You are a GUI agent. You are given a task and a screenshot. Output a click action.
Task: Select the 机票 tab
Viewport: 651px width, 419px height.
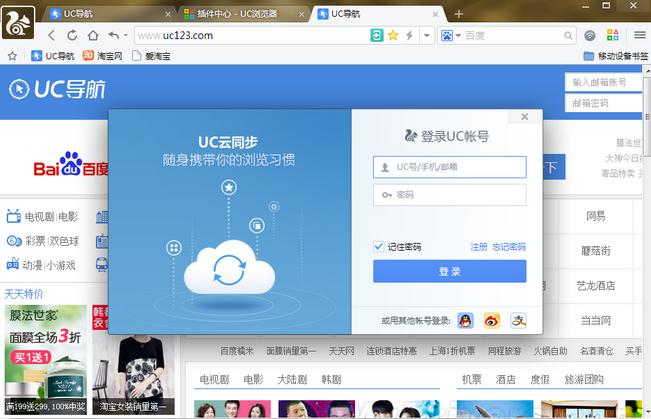pyautogui.click(x=472, y=379)
